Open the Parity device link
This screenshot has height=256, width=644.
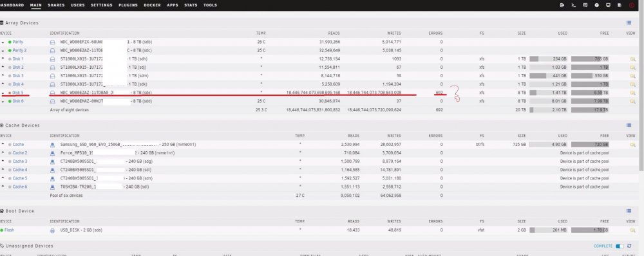(17, 42)
